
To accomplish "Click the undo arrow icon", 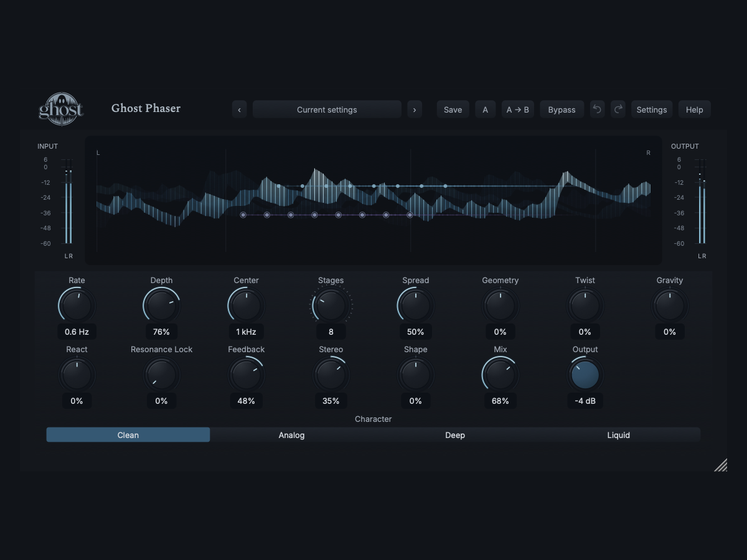I will pyautogui.click(x=597, y=110).
